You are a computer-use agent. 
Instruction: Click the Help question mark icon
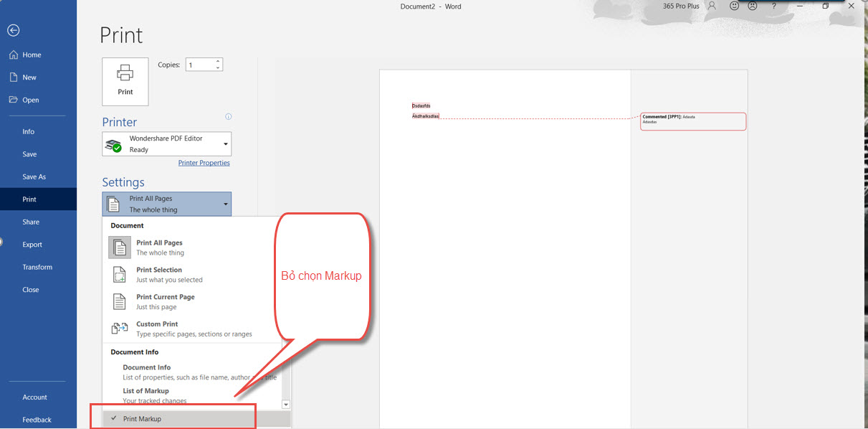773,6
